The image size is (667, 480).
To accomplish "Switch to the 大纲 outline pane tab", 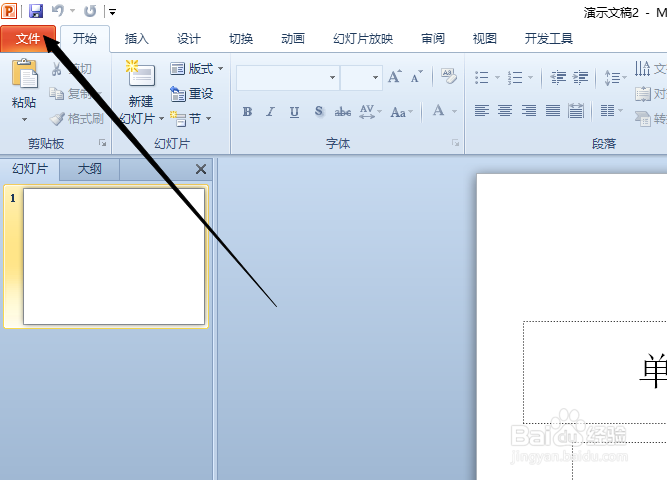I will [90, 169].
